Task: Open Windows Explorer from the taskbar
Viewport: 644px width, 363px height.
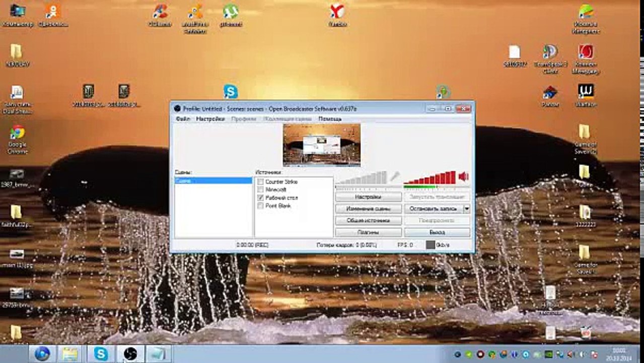Action: [x=71, y=353]
